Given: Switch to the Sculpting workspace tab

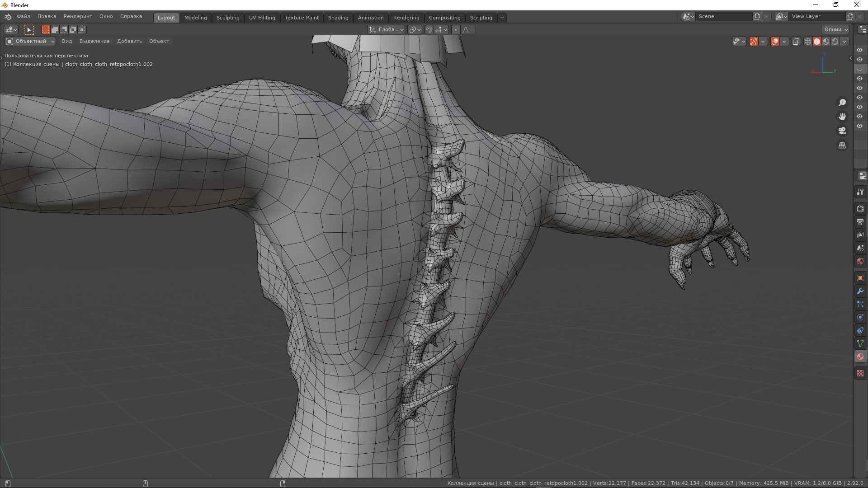Looking at the screenshot, I should (228, 18).
